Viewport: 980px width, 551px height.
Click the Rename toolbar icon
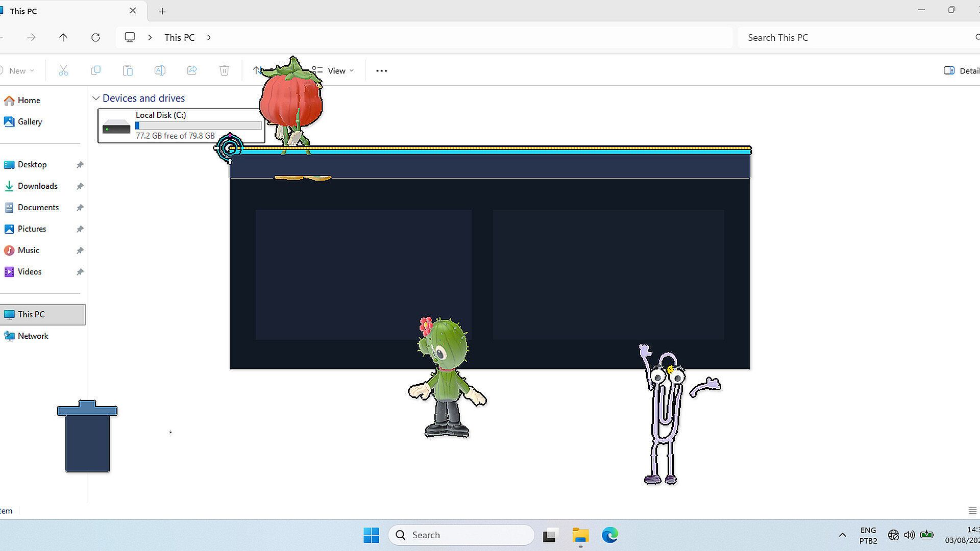pos(160,70)
